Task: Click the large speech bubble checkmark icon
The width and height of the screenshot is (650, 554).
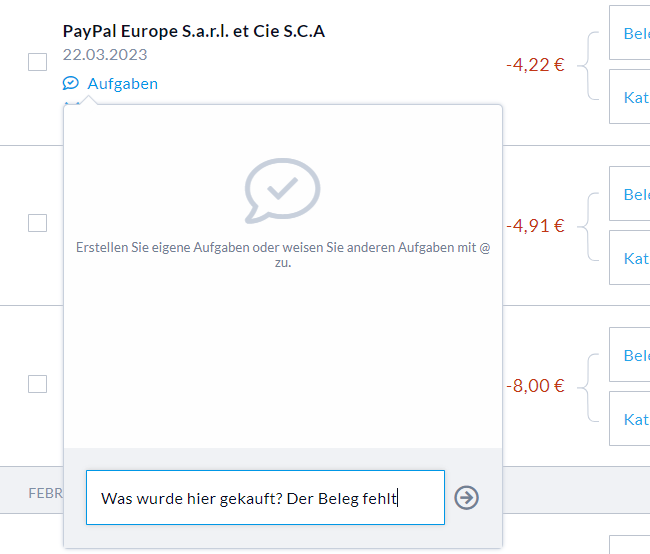Action: click(x=283, y=188)
